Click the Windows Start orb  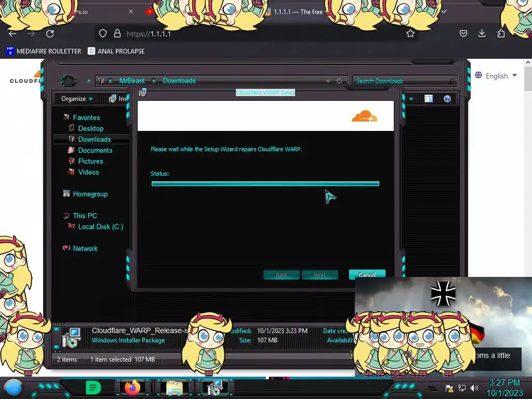(13, 388)
